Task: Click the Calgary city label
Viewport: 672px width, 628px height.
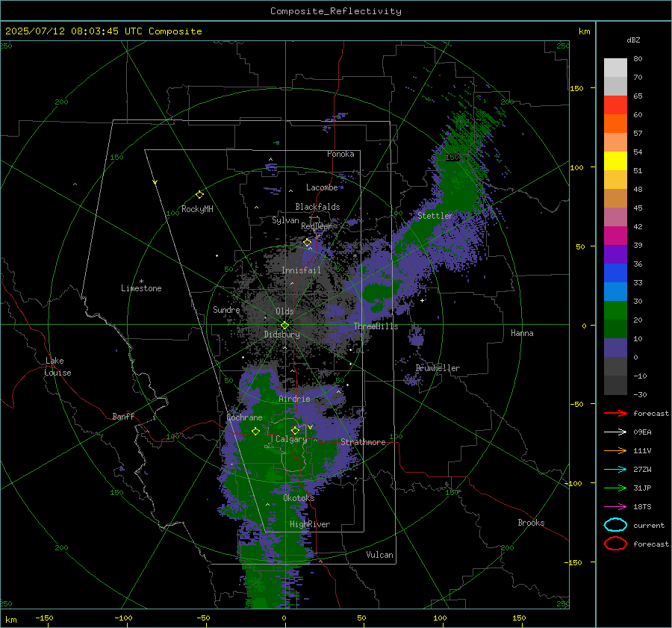Action: click(291, 439)
